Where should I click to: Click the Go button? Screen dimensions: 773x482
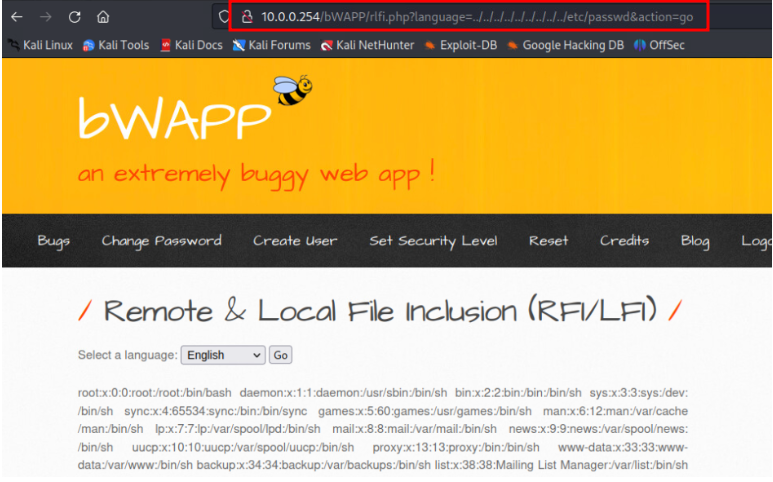click(281, 355)
